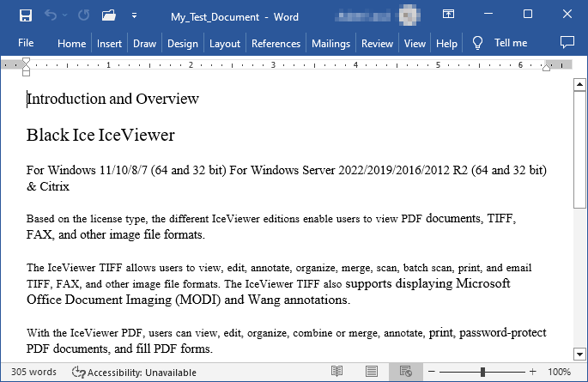Click the Tell me search field
Screen dimensions: 588x382
pos(511,43)
